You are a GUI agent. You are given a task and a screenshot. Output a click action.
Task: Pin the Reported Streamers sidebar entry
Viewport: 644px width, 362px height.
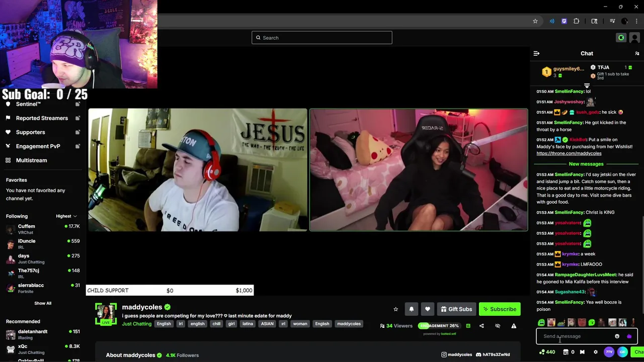pos(77,118)
